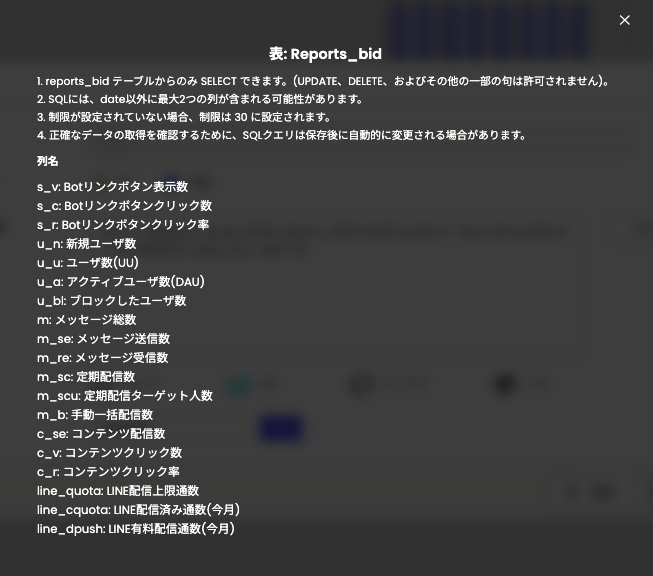Click the c_se コンテンツ配信数 line

click(x=101, y=434)
